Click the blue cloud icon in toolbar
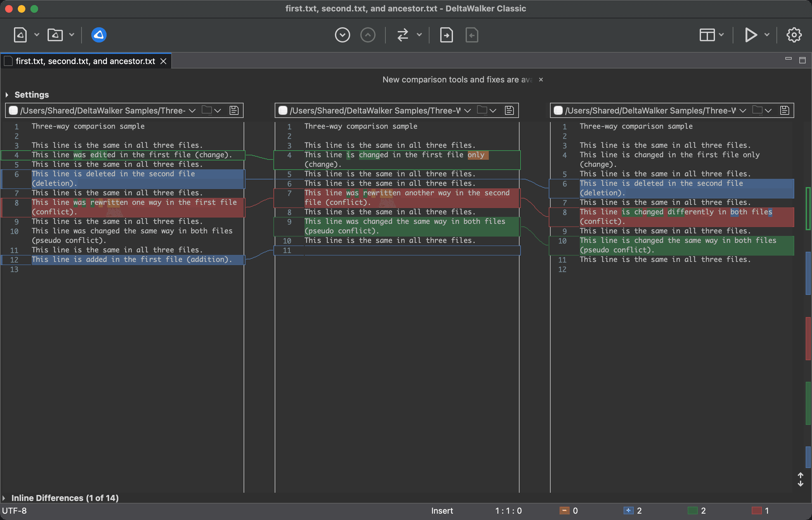The width and height of the screenshot is (812, 520). (x=99, y=35)
